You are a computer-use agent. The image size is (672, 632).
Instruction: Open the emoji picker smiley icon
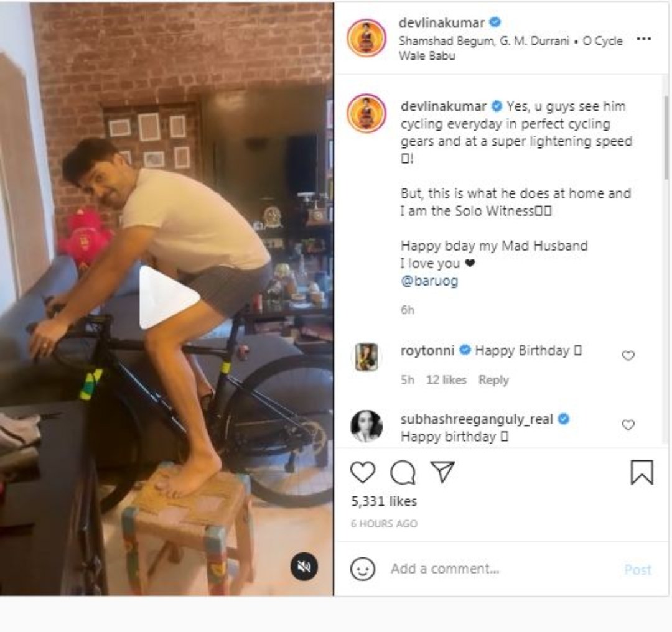point(363,569)
